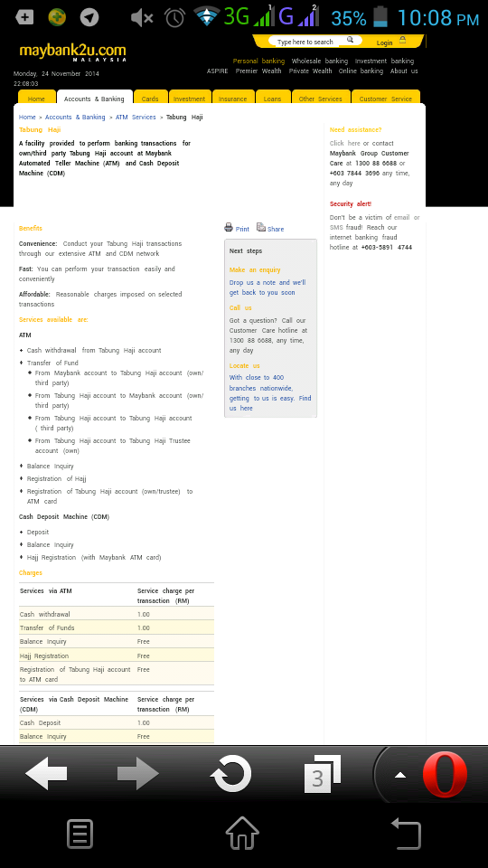Tap Android menu key icon
The height and width of the screenshot is (868, 488).
coord(80,835)
